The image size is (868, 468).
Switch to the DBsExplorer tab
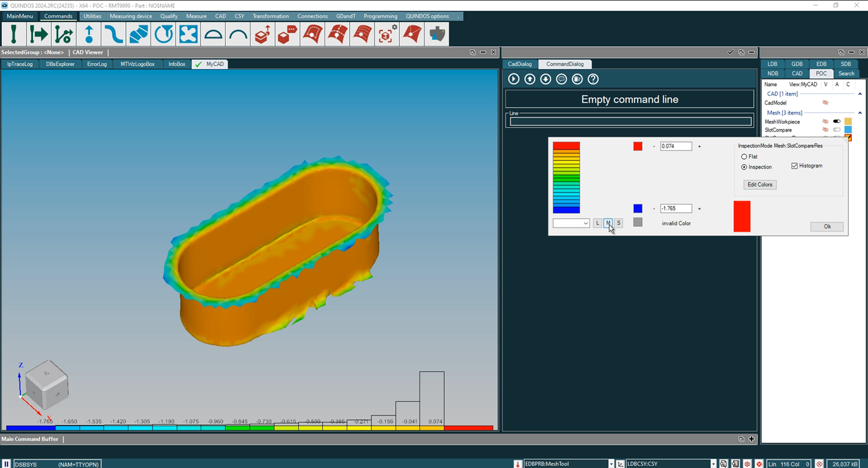(x=60, y=64)
